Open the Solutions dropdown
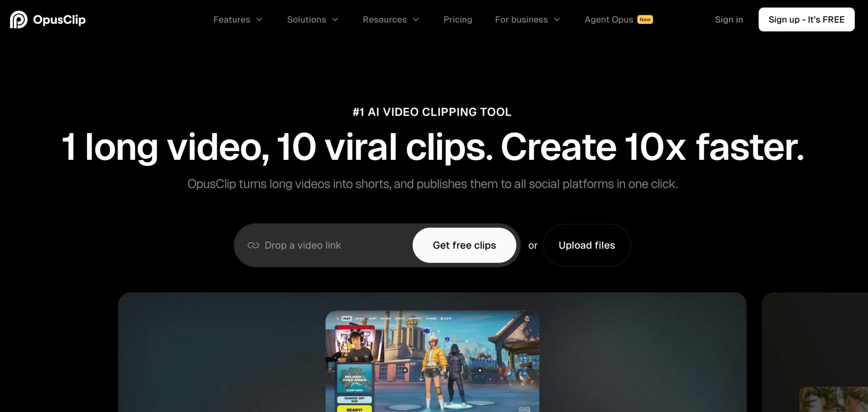This screenshot has width=868, height=412. (x=312, y=19)
